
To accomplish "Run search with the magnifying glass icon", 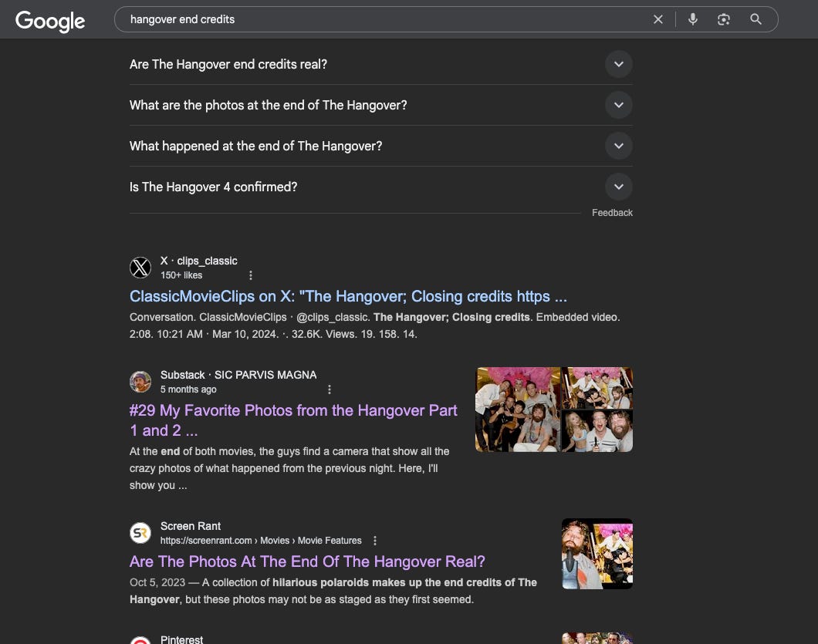I will pos(755,19).
